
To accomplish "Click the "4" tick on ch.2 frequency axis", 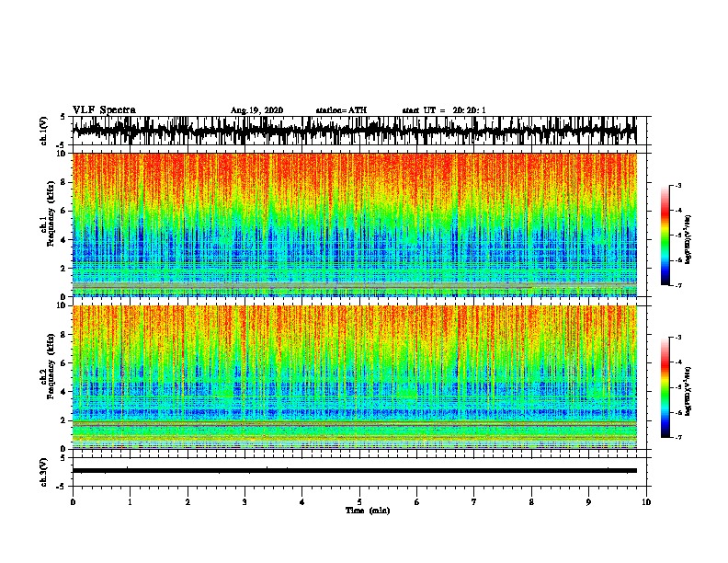I will coord(65,392).
